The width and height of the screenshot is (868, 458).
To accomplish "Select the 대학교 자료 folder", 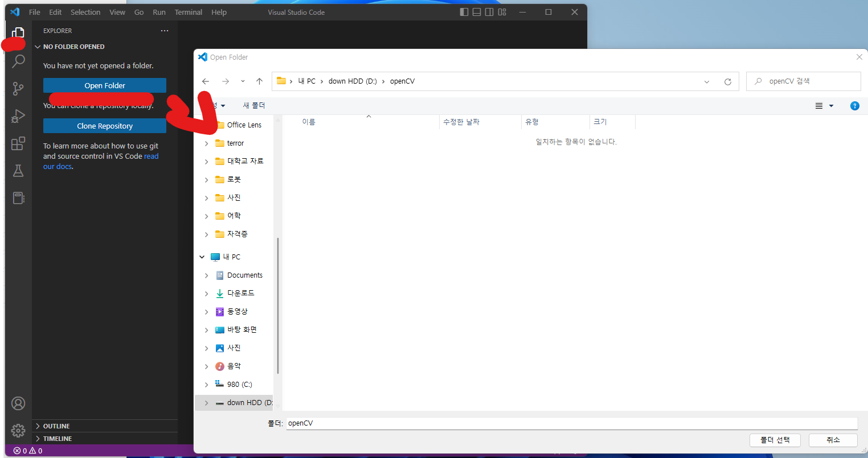I will click(x=245, y=162).
